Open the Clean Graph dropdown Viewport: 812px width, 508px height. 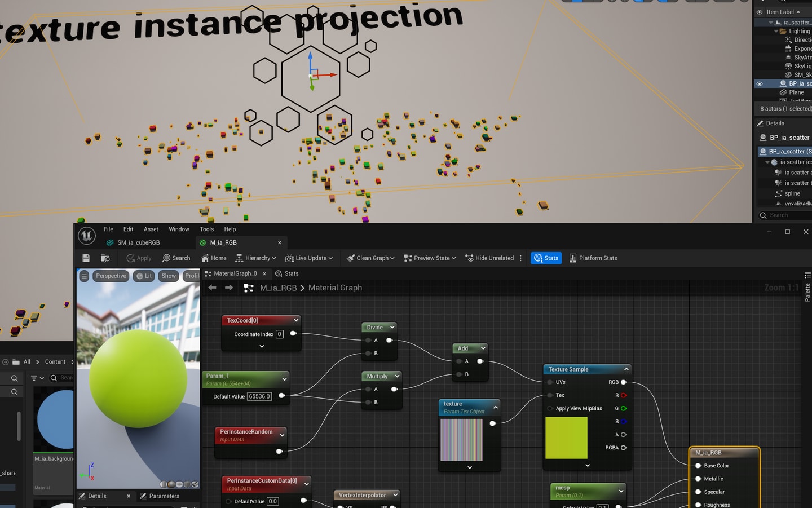point(370,258)
